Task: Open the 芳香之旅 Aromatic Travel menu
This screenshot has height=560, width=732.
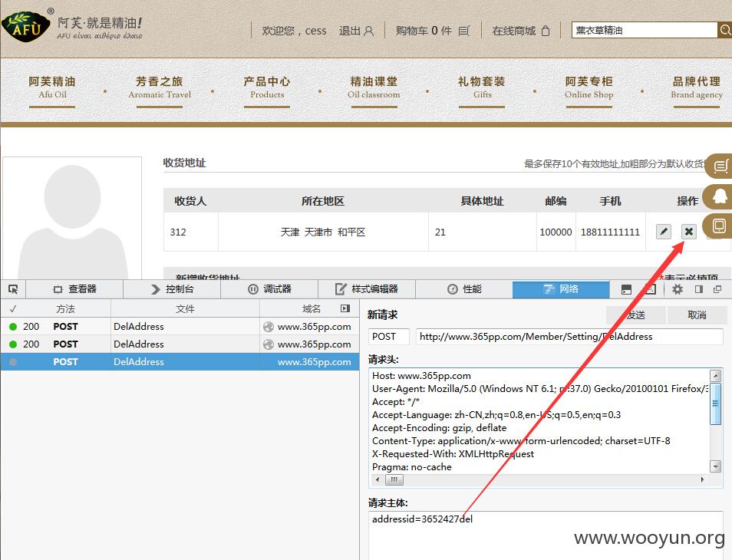Action: (160, 89)
